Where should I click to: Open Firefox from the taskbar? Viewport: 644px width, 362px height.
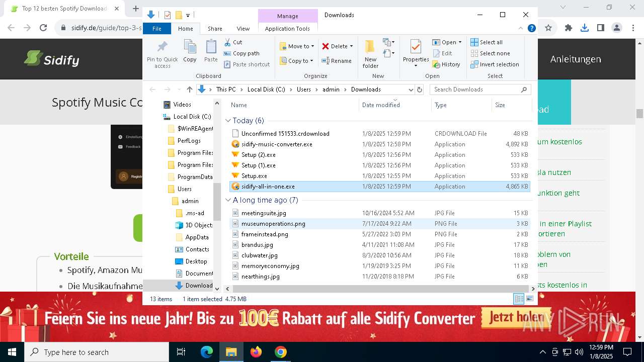pos(256,352)
